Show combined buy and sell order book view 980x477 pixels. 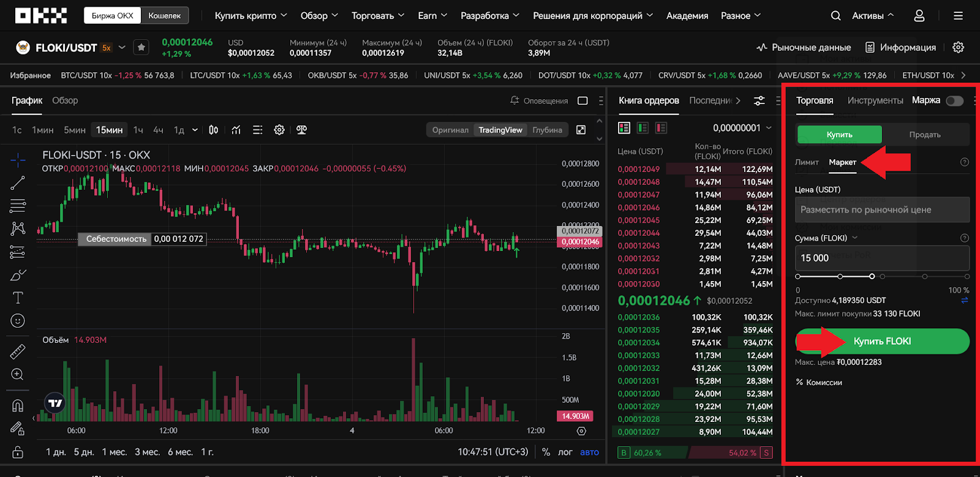pyautogui.click(x=624, y=127)
